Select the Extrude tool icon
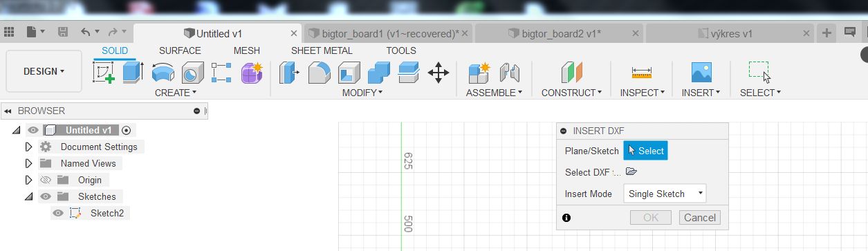 [x=133, y=72]
